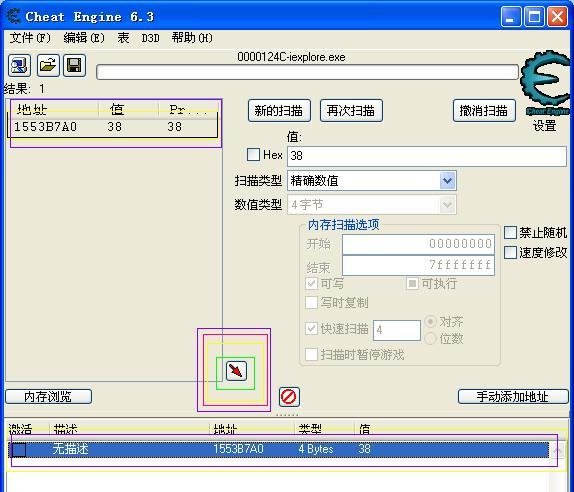This screenshot has width=574, height=492.
Task: Click the save floppy disk icon
Action: pos(74,66)
